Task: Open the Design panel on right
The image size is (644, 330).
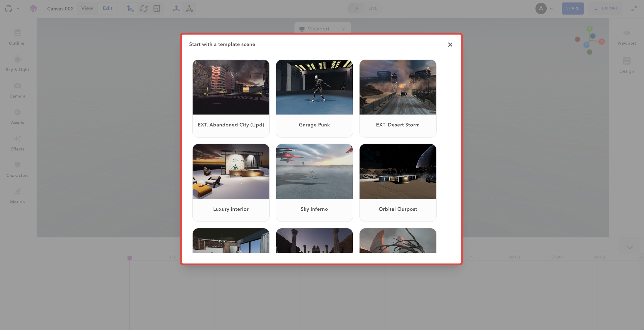Action: click(626, 61)
